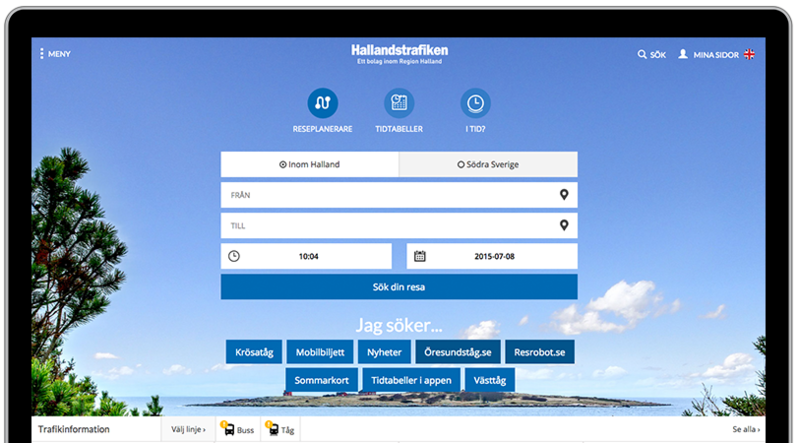Open the MENY label
The height and width of the screenshot is (443, 800).
[59, 54]
